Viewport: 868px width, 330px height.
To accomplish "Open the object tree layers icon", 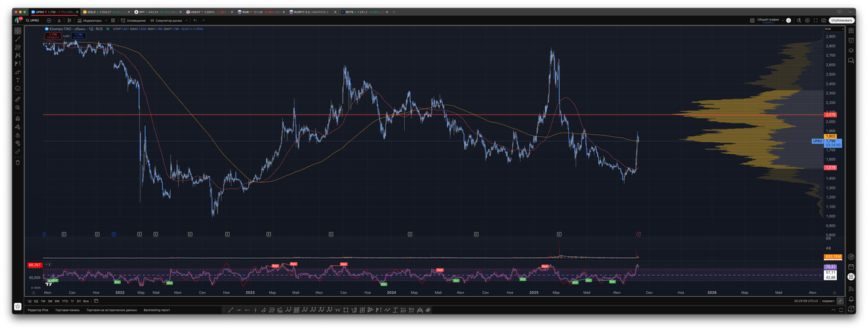I will click(x=851, y=50).
